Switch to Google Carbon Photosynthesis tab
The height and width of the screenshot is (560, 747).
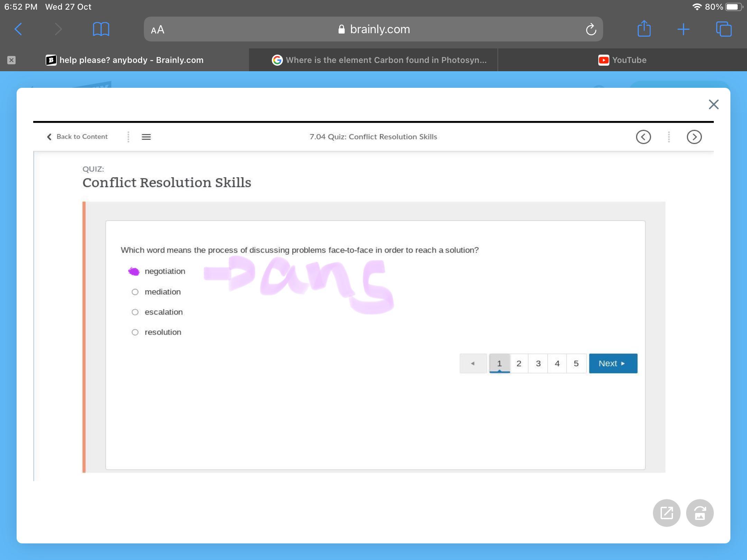[x=379, y=60]
